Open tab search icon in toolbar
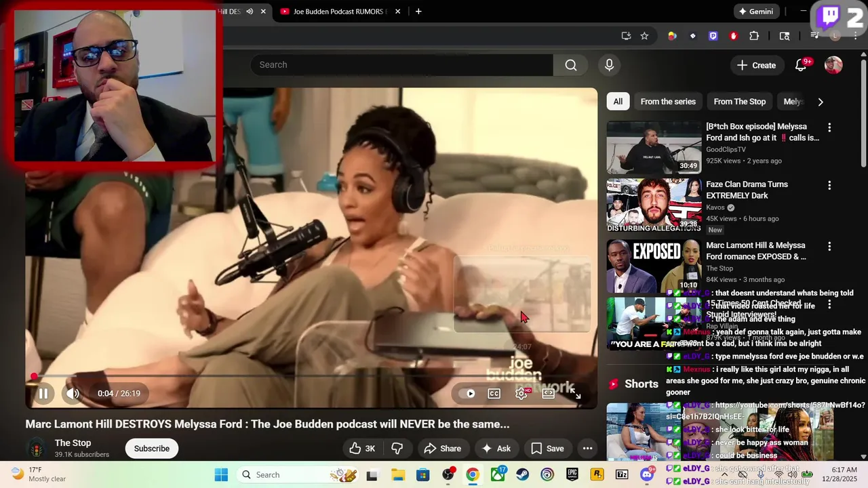 point(785,36)
